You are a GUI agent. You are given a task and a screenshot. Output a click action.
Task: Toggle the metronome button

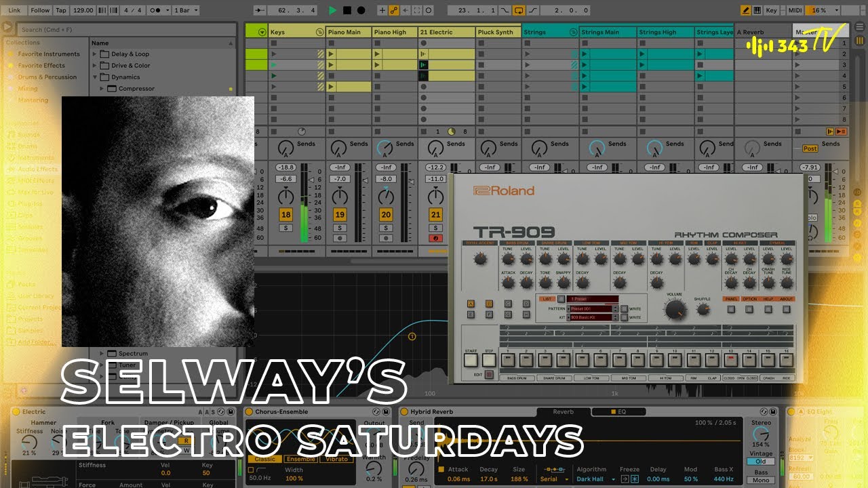click(158, 10)
